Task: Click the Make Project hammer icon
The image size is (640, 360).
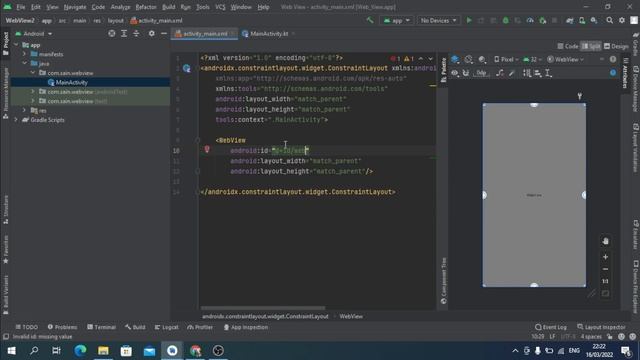Action: [370, 20]
